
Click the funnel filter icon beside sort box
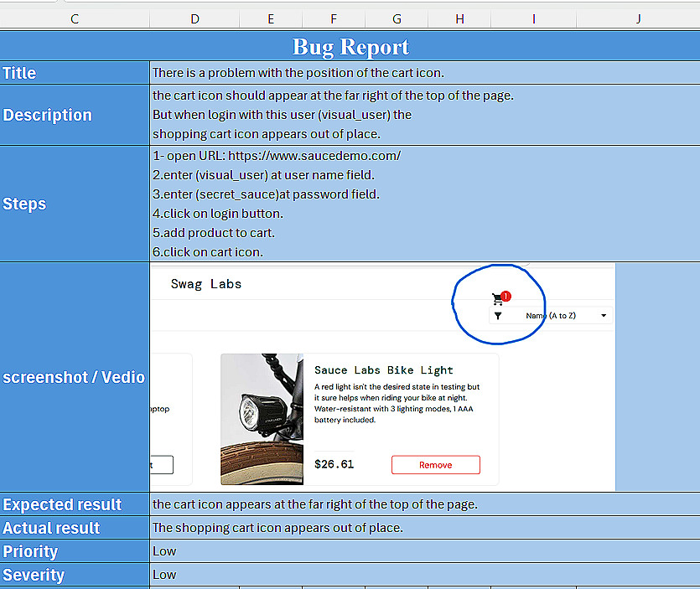[x=498, y=316]
